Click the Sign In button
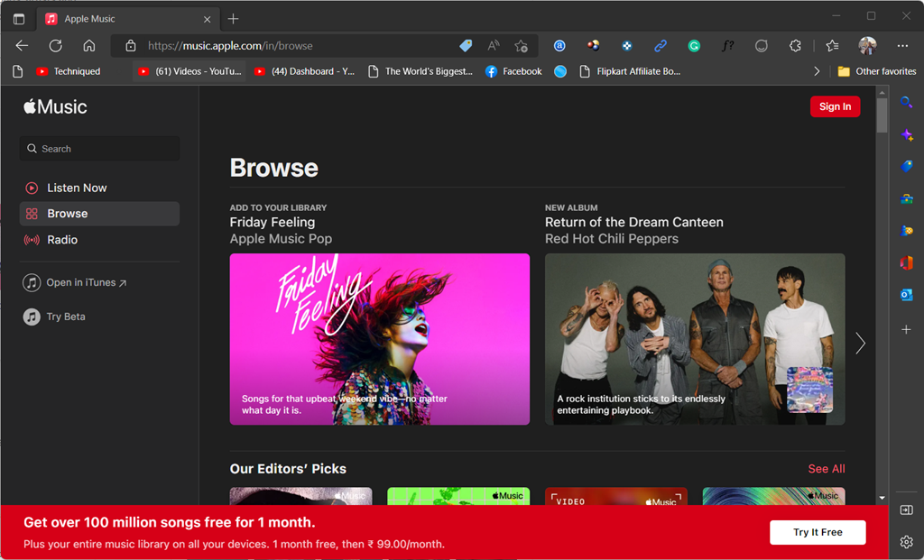The width and height of the screenshot is (924, 560). [x=835, y=106]
